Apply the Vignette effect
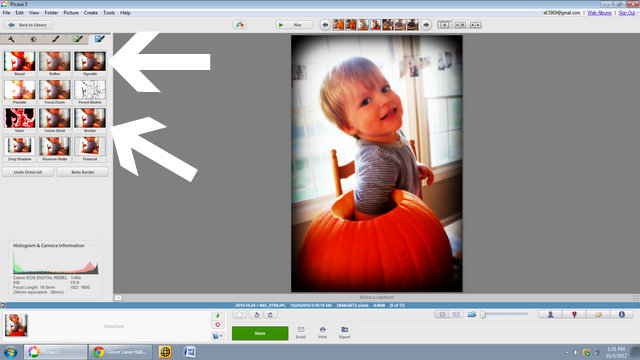The width and height of the screenshot is (640, 360). [x=90, y=62]
